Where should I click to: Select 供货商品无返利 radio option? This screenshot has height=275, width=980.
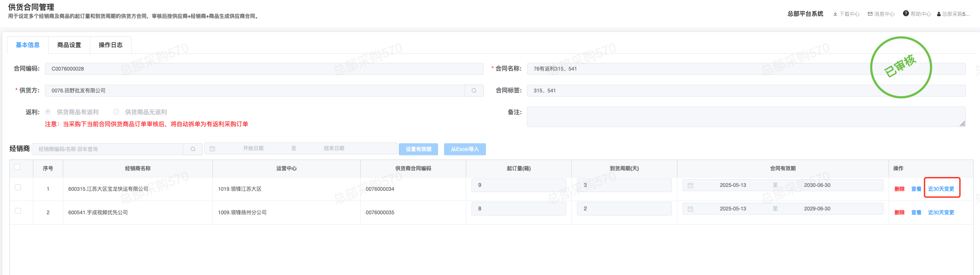coord(116,112)
